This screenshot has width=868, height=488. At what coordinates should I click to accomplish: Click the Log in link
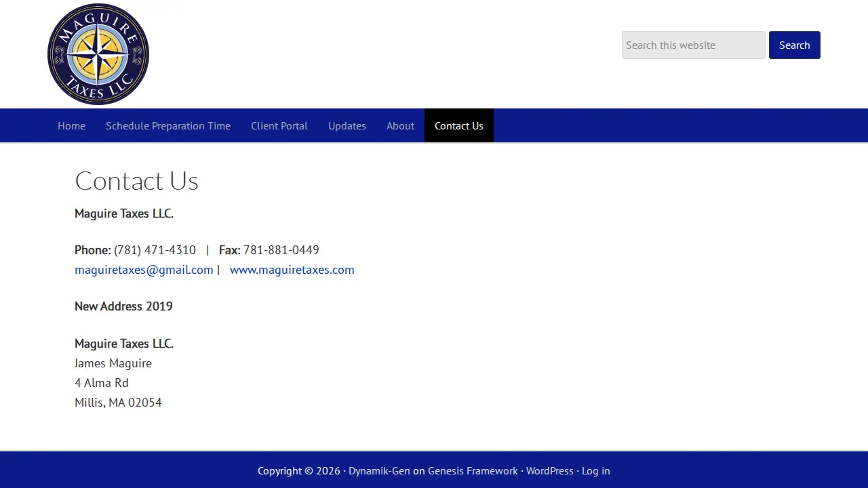(x=596, y=471)
